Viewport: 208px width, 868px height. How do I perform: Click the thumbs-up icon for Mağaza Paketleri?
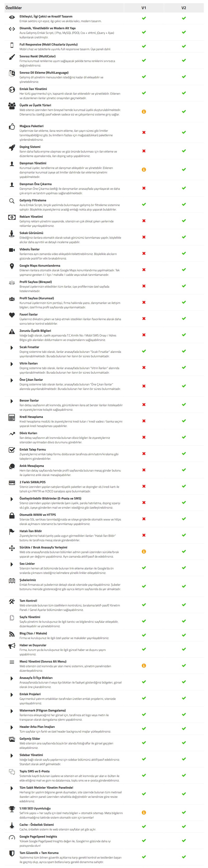(x=12, y=127)
